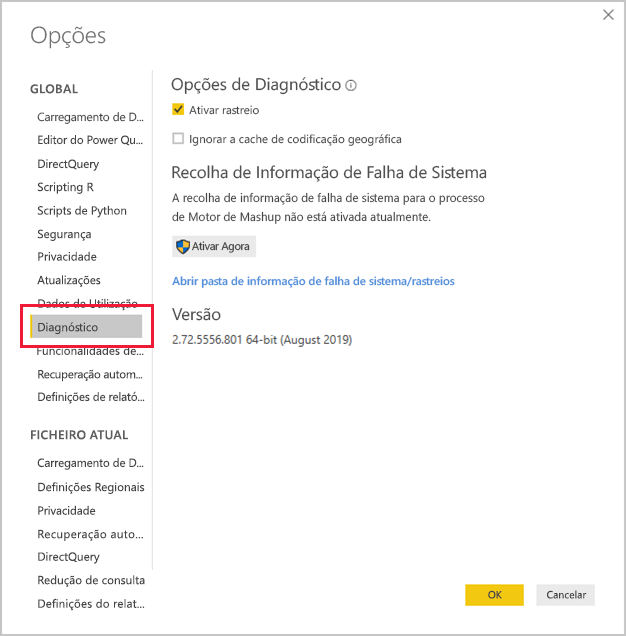The image size is (626, 636).
Task: Confirm with the OK button
Action: 494,595
